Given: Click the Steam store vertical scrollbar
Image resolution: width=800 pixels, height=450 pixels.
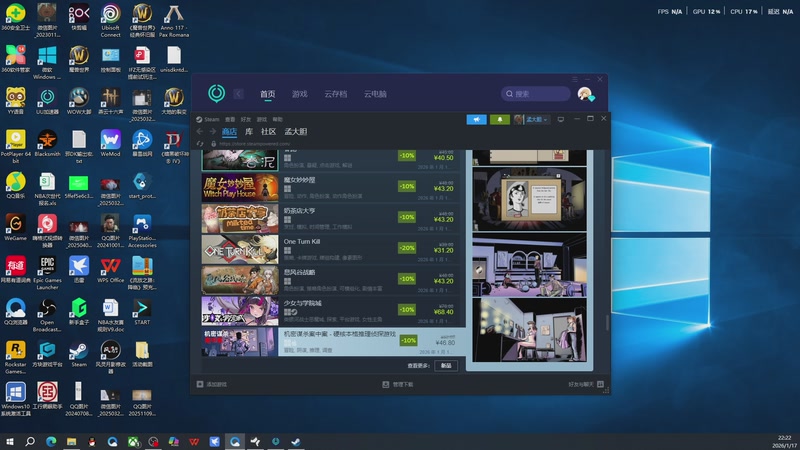Looking at the screenshot, I should coord(607,322).
